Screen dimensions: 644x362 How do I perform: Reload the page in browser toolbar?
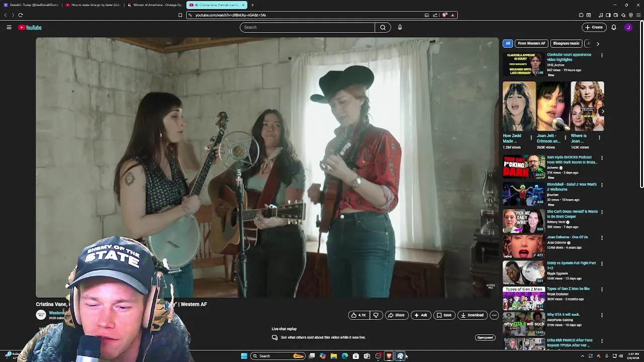pyautogui.click(x=21, y=15)
